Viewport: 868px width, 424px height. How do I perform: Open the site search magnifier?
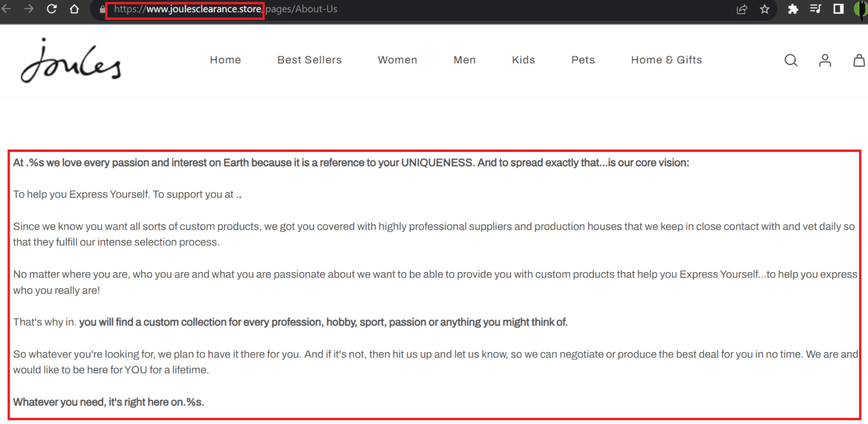click(x=791, y=60)
